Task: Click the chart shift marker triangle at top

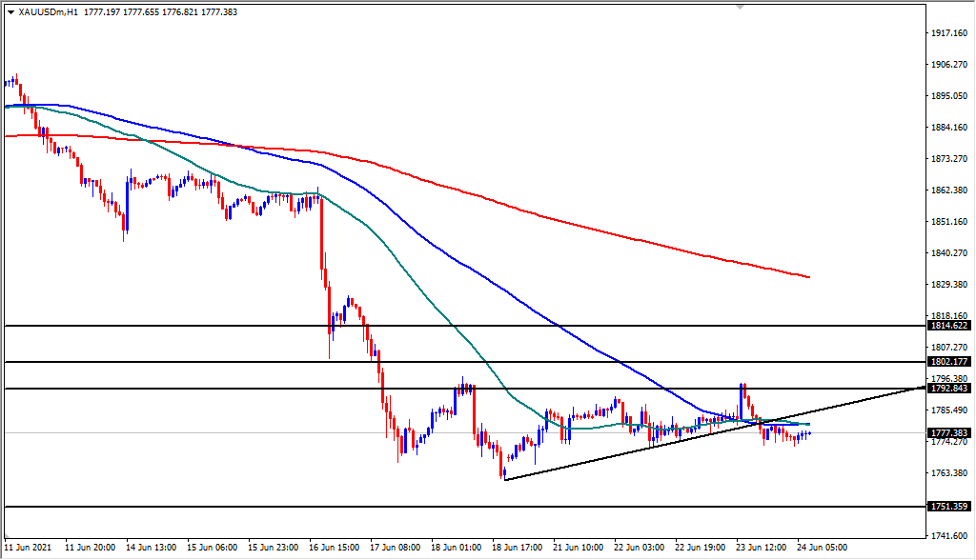Action: tap(740, 7)
